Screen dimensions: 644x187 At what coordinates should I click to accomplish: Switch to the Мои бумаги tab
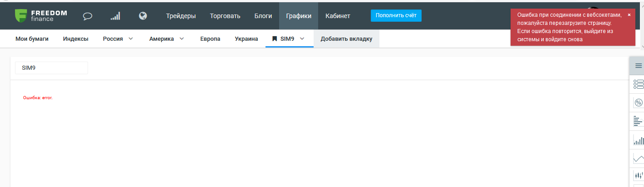(32, 39)
